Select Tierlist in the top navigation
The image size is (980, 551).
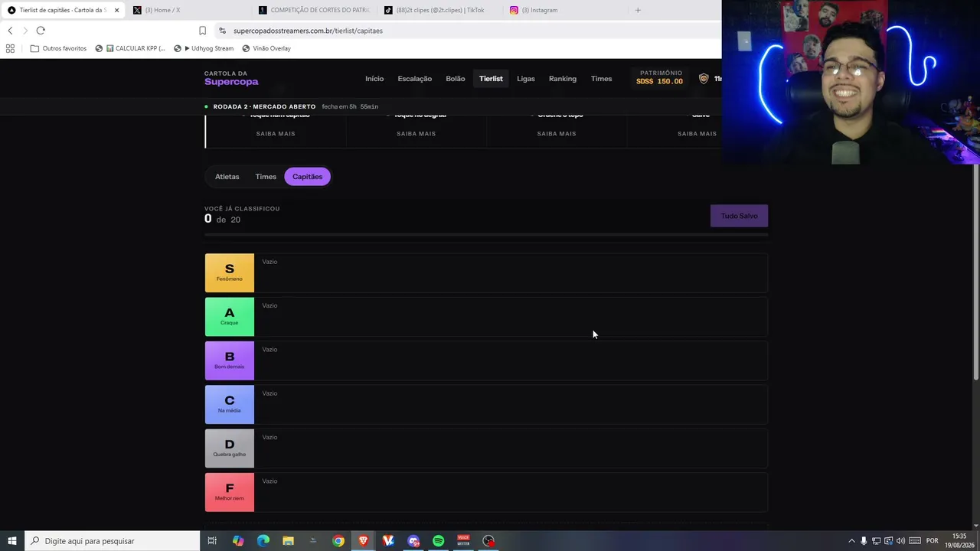tap(491, 79)
